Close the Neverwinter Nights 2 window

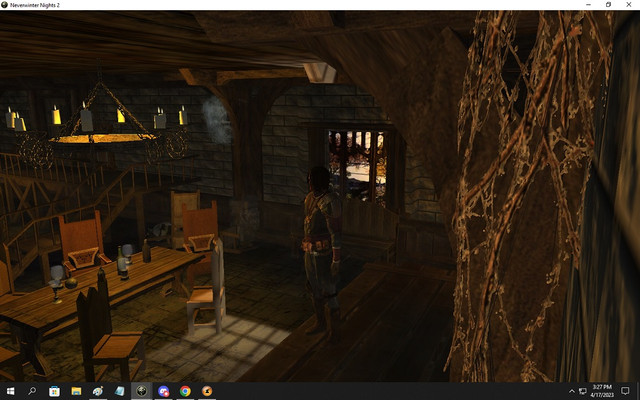point(629,4)
